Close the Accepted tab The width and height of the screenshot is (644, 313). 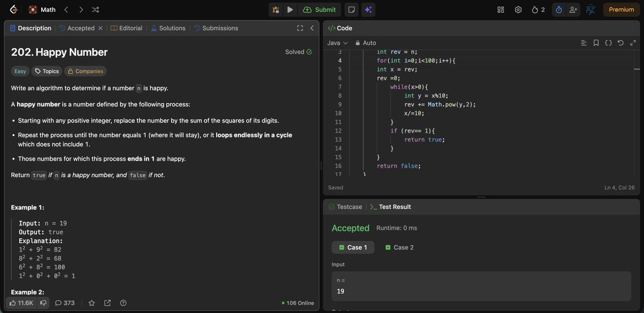[100, 28]
